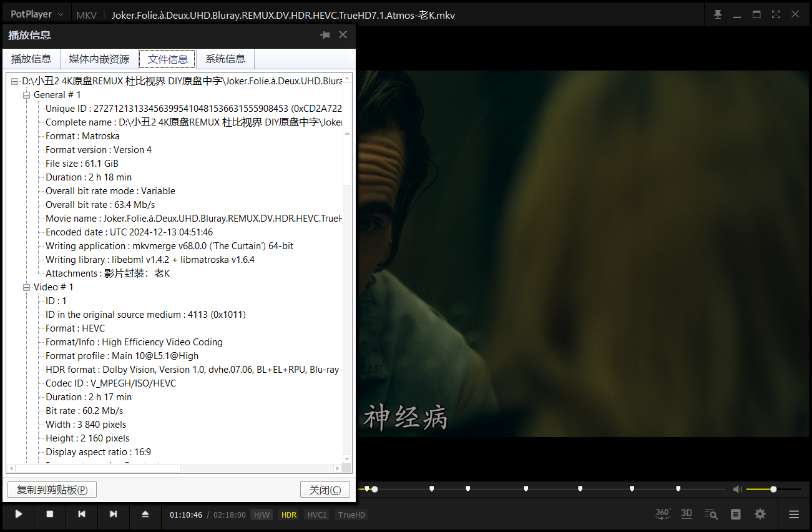
Task: Skip to next file button
Action: click(x=113, y=514)
